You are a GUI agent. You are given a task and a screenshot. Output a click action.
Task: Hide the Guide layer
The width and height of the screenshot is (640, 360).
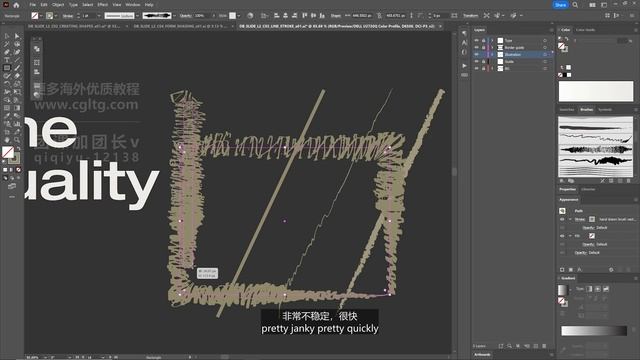click(476, 61)
